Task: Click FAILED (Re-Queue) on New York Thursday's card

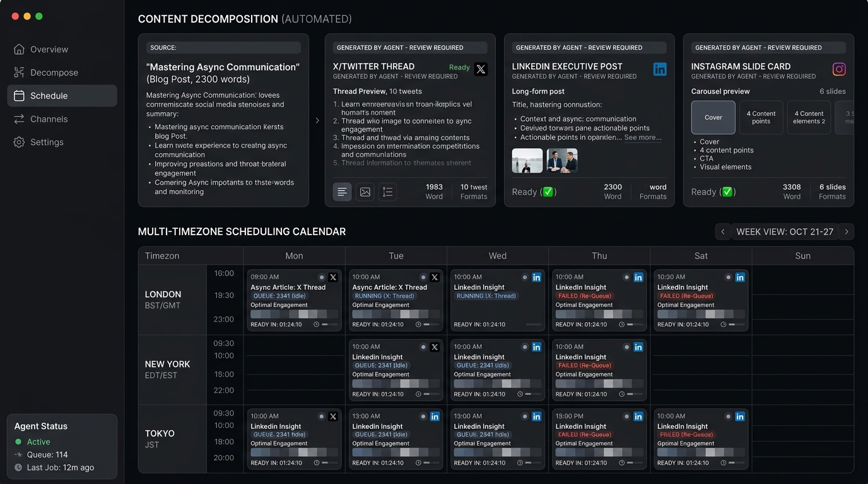Action: click(x=585, y=365)
